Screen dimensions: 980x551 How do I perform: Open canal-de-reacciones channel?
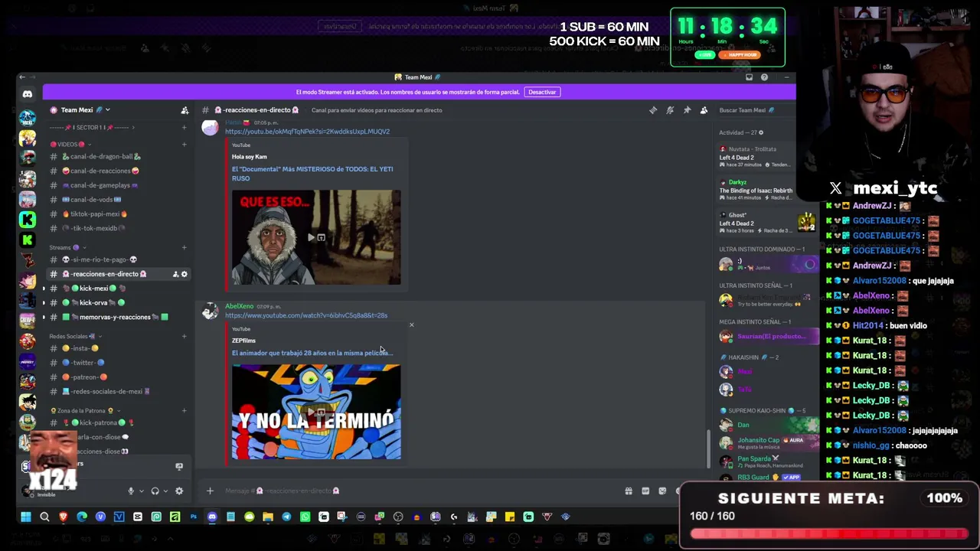click(x=118, y=171)
